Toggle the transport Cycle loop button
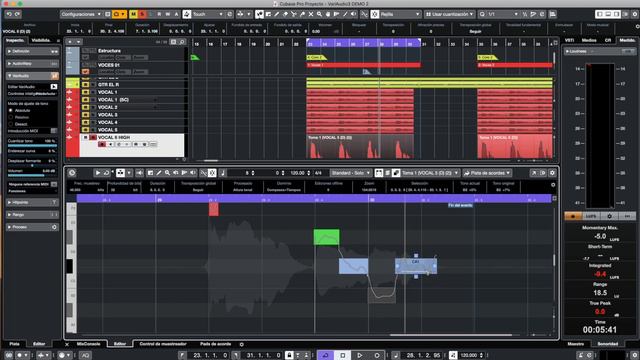The width and height of the screenshot is (640, 360). click(325, 356)
